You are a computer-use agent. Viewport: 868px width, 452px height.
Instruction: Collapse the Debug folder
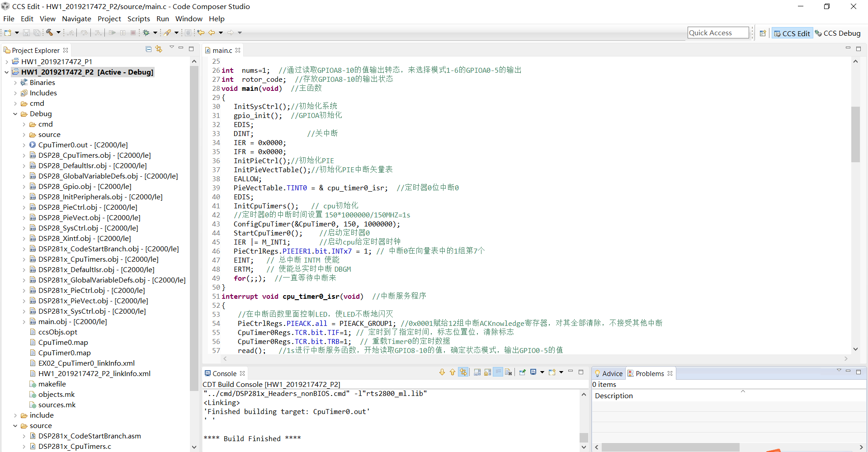(15, 114)
